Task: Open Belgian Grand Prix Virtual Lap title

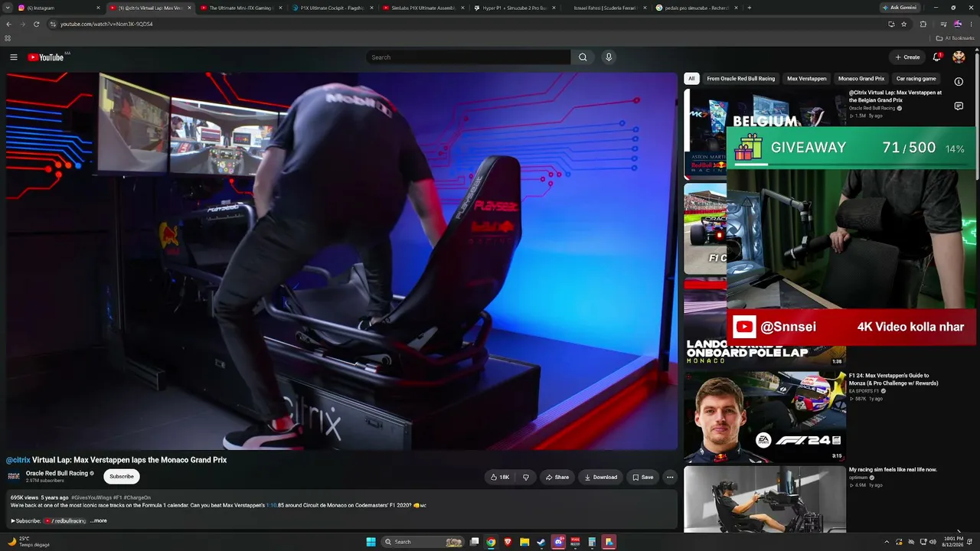Action: (895, 96)
